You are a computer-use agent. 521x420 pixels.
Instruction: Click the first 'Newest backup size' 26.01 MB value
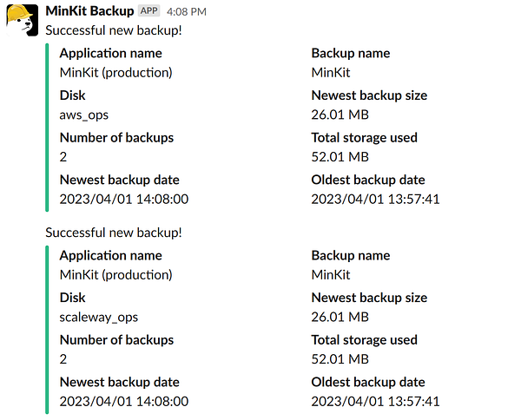[x=340, y=115]
